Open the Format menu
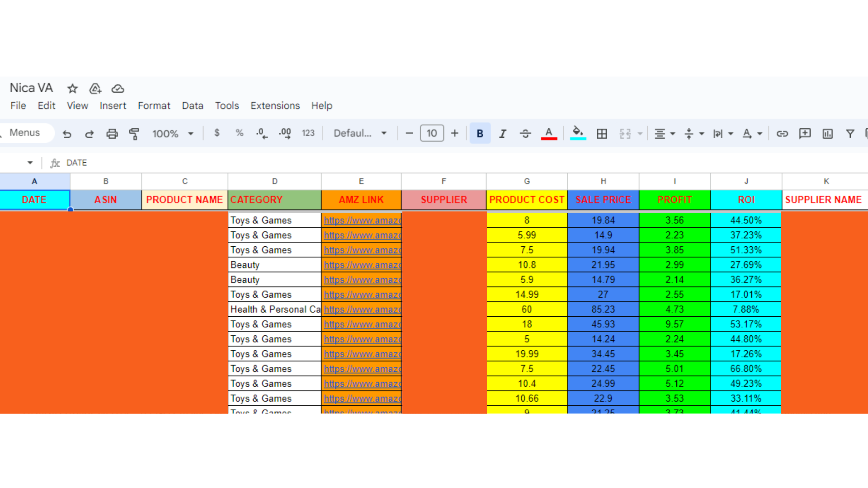Screen dimensions: 868x488 pyautogui.click(x=154, y=106)
